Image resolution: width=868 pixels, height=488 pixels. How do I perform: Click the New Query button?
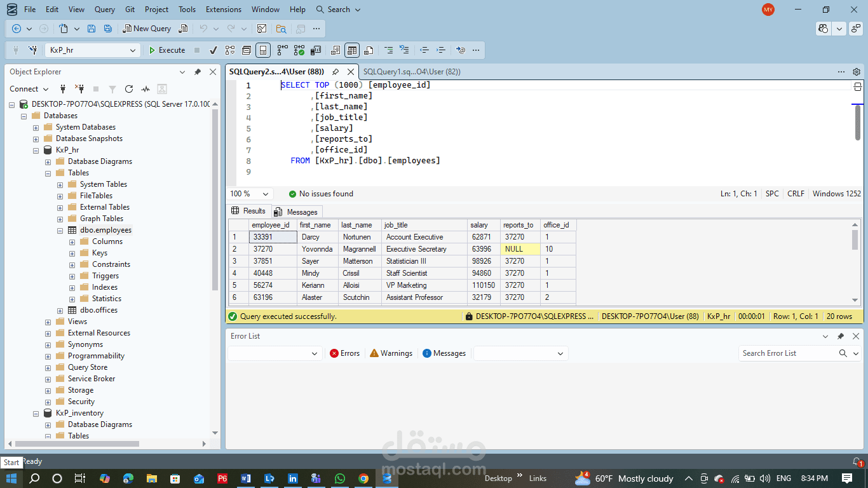coord(147,29)
